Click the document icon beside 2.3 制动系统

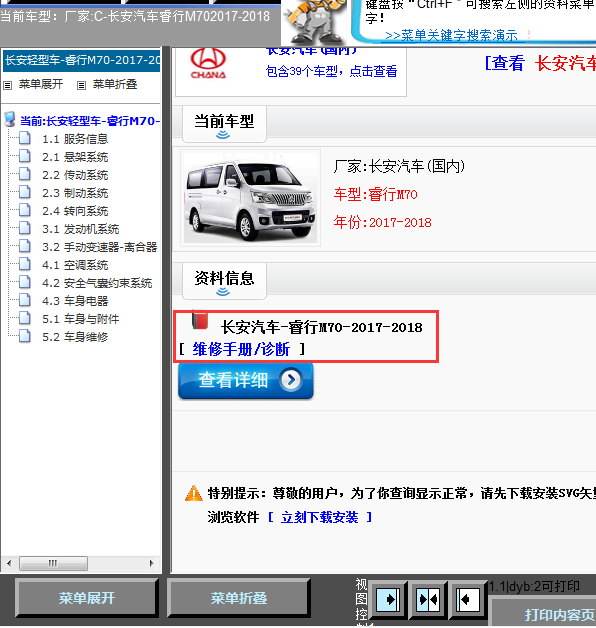click(x=25, y=192)
